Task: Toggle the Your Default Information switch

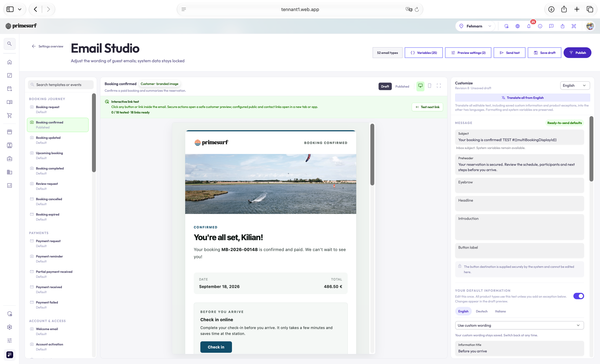Action: coord(579,296)
